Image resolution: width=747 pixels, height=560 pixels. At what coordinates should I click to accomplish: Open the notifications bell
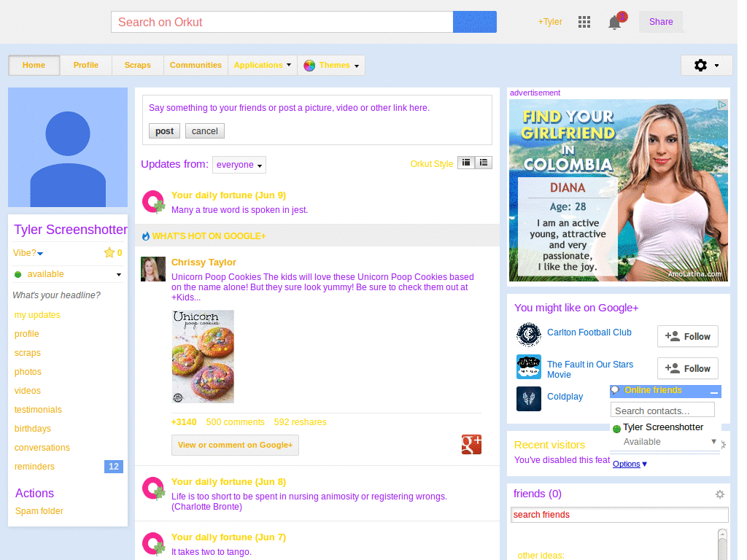[x=614, y=23]
